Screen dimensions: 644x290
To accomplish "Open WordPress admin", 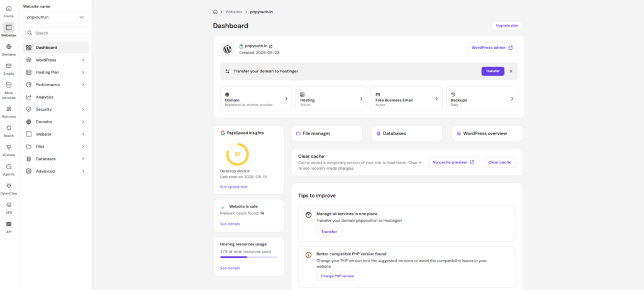I will point(492,48).
